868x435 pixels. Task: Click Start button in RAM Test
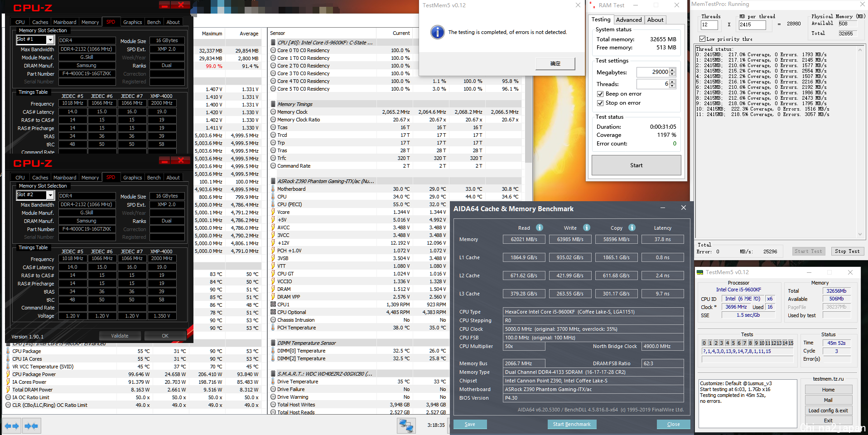(x=636, y=165)
